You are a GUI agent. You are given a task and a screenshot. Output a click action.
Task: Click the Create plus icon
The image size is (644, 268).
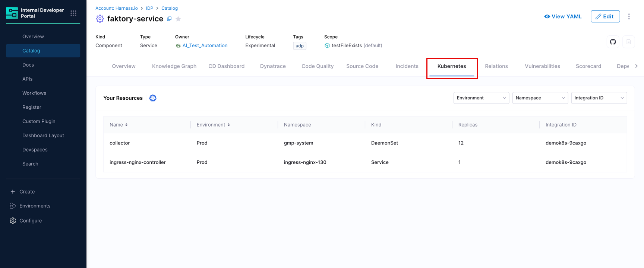(x=13, y=192)
